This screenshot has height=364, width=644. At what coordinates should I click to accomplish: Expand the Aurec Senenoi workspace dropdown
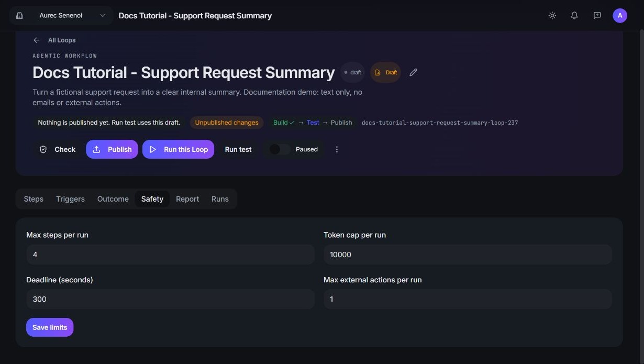pyautogui.click(x=61, y=16)
